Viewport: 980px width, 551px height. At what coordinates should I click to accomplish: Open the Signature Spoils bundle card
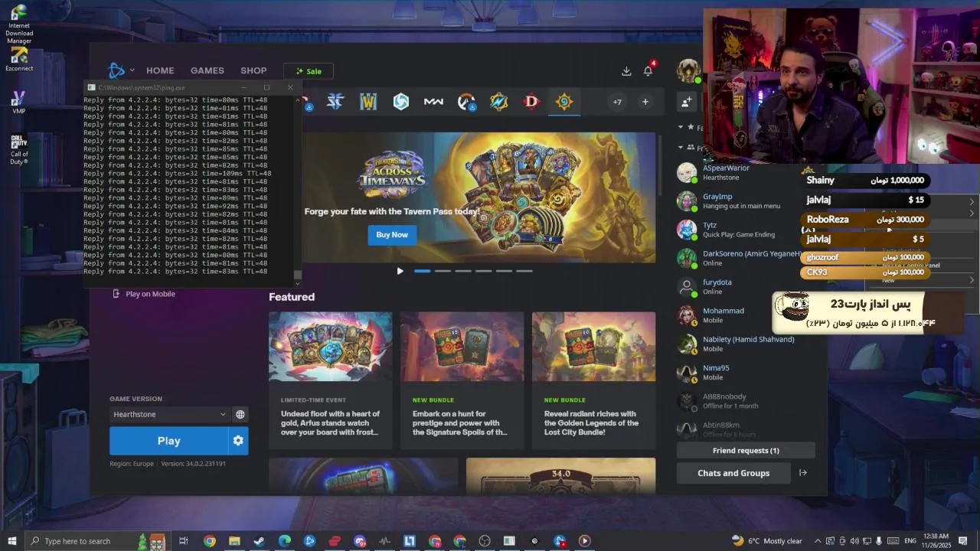pyautogui.click(x=462, y=380)
